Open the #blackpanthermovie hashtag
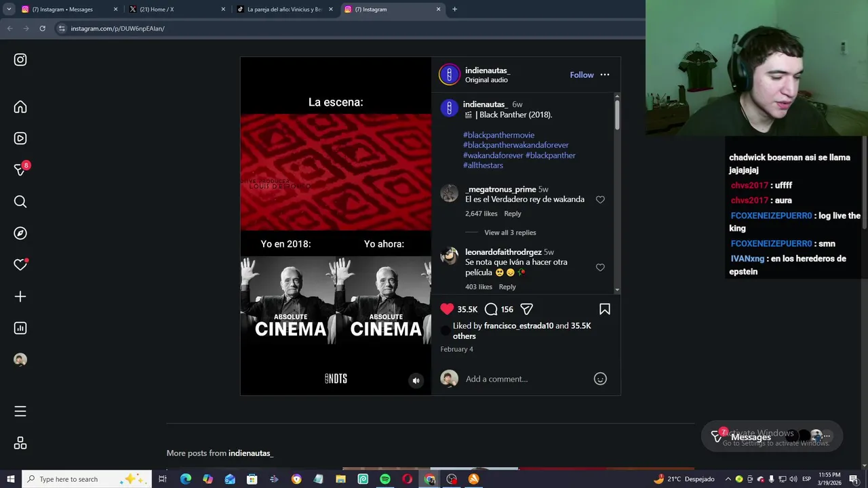 pos(498,135)
